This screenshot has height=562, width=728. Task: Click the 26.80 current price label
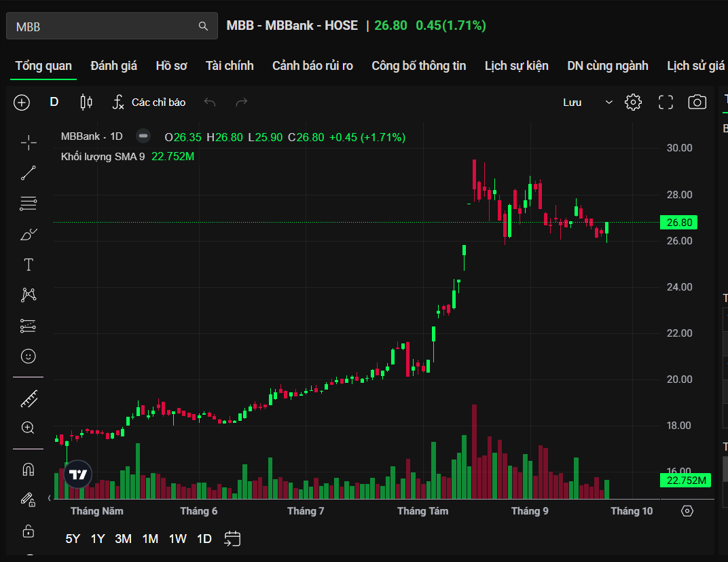(x=679, y=223)
